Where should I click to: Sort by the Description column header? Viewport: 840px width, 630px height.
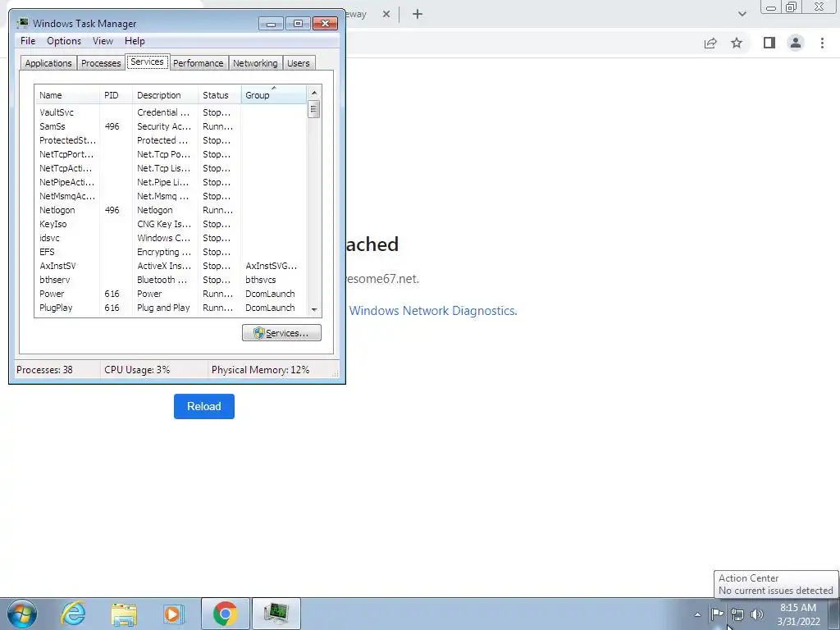165,95
